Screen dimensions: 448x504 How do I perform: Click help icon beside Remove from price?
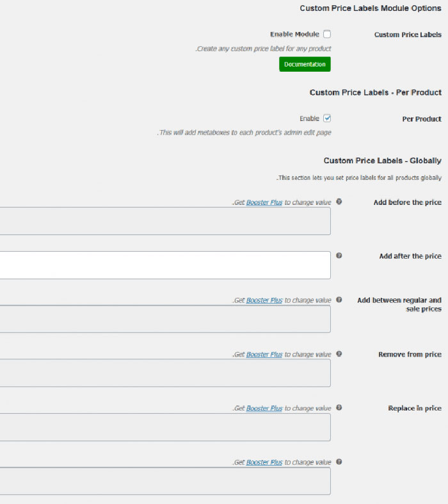(x=339, y=354)
